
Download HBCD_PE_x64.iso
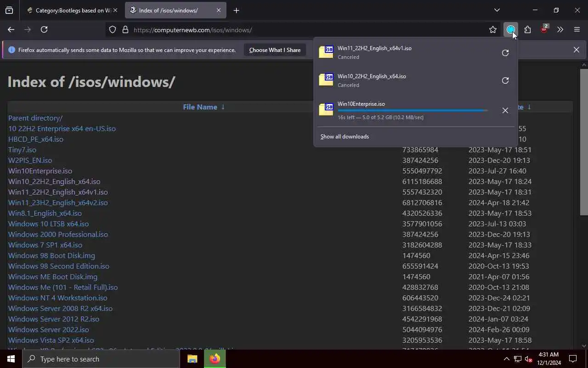point(36,139)
